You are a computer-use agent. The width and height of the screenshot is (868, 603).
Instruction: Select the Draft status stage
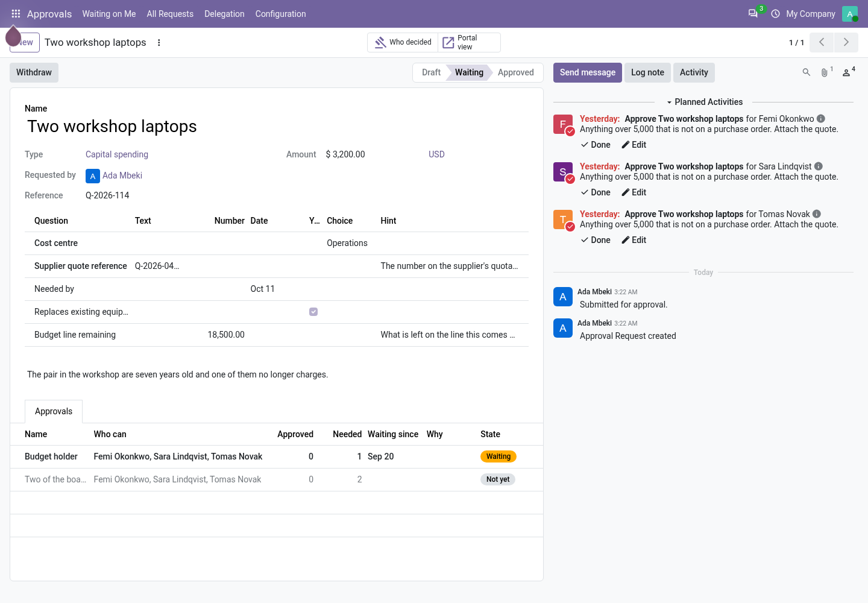pos(431,72)
